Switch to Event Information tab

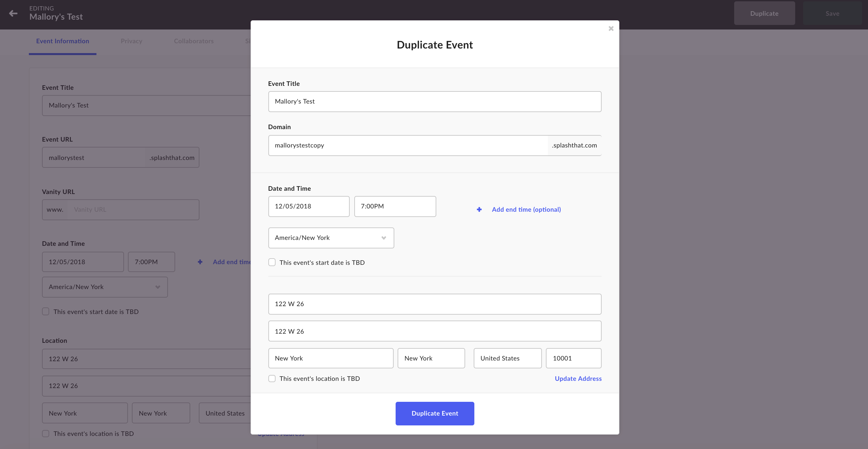63,41
